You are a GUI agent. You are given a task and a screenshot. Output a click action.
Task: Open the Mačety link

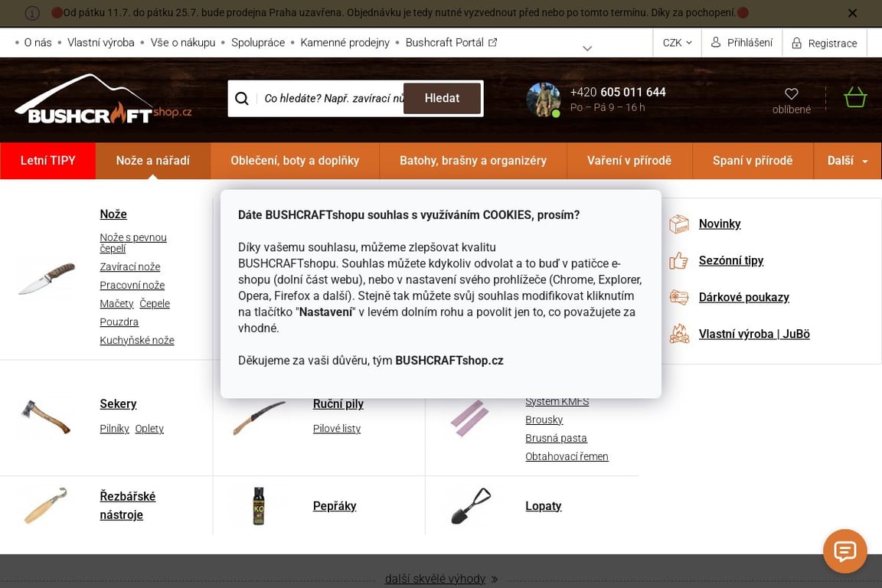click(x=116, y=304)
